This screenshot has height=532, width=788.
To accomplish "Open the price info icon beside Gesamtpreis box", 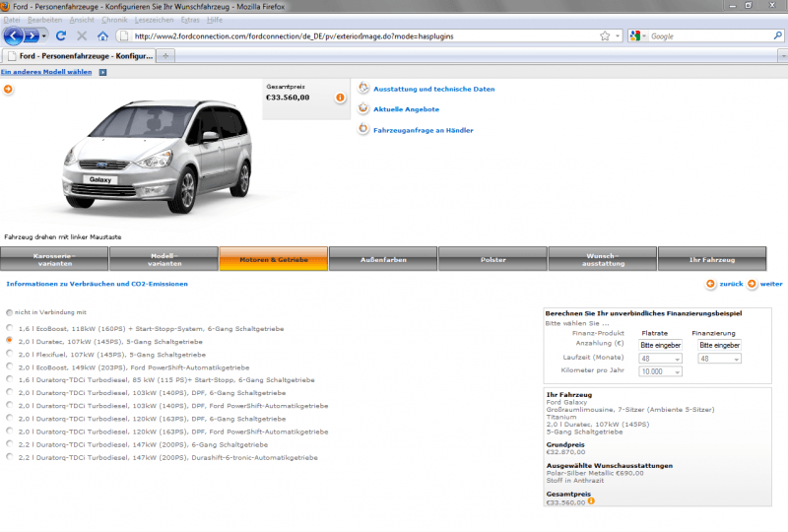I will point(340,98).
